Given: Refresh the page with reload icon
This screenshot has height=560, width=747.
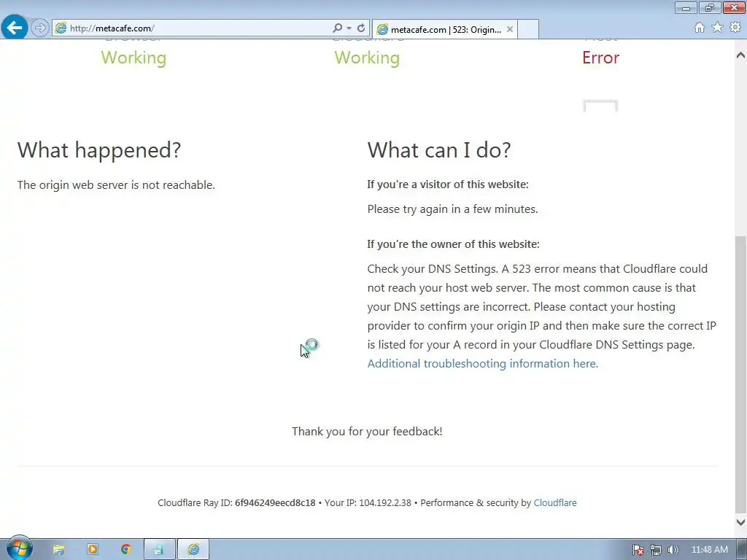Looking at the screenshot, I should [x=361, y=28].
